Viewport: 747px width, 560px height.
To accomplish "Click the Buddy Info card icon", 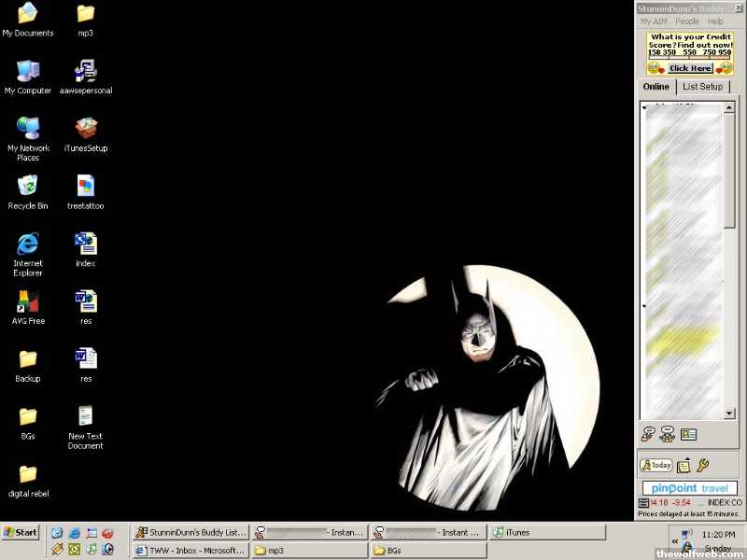I will pyautogui.click(x=689, y=434).
